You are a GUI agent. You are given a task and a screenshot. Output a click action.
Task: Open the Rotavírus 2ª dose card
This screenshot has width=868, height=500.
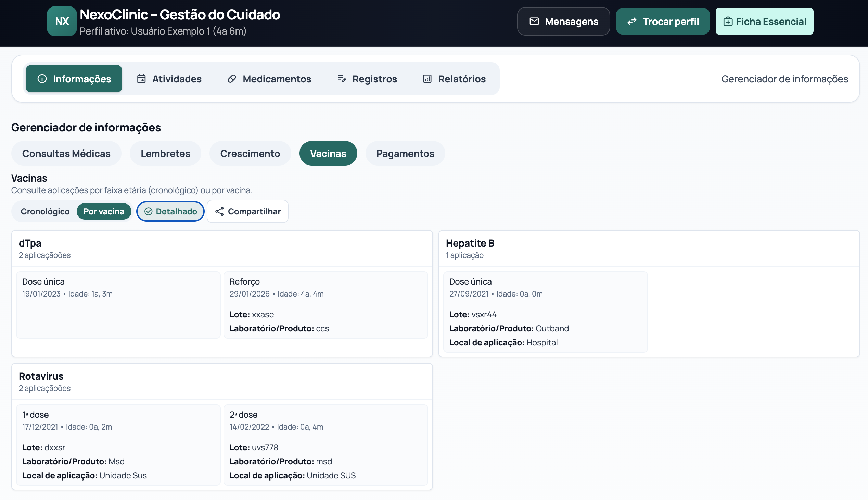click(326, 445)
